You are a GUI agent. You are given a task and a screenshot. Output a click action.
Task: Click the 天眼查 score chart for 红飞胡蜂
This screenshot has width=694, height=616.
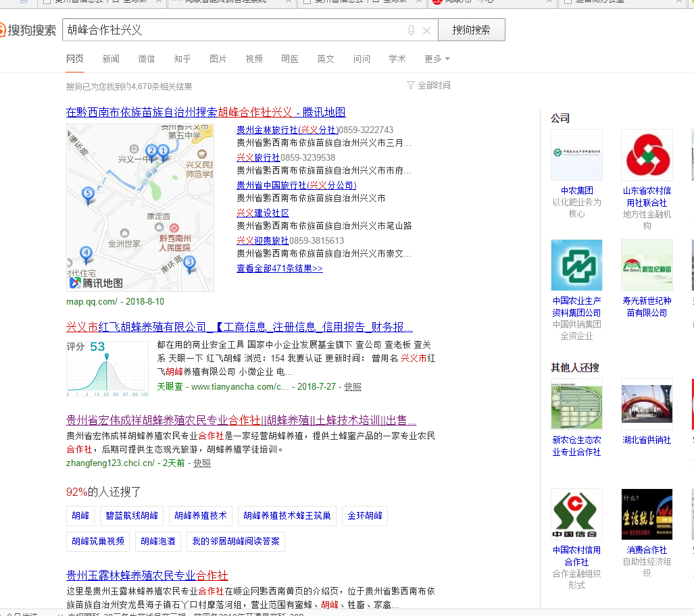[107, 369]
